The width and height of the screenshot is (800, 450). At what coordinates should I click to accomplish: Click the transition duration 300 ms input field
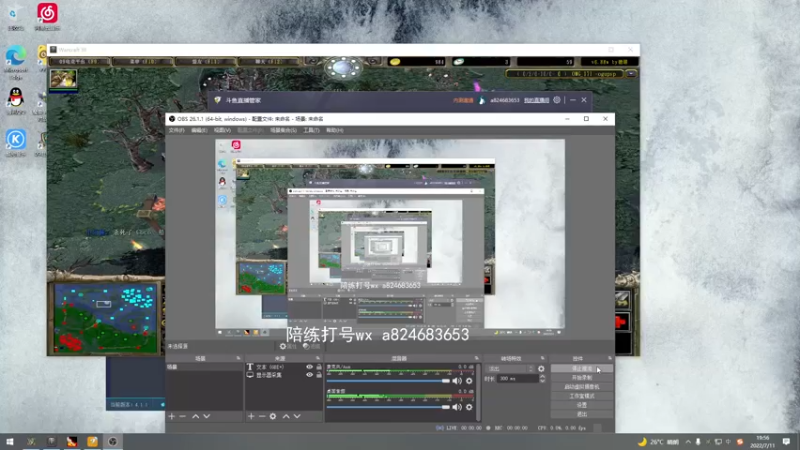pyautogui.click(x=517, y=379)
